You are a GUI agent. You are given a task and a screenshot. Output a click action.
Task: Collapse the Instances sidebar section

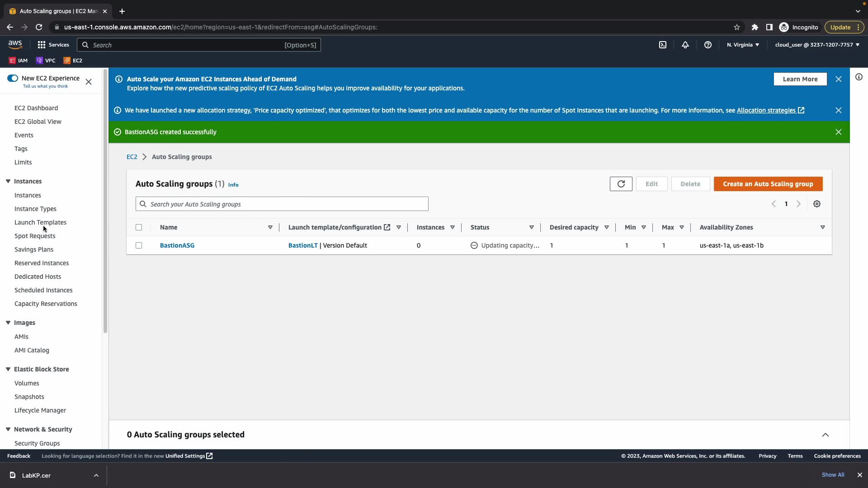(x=8, y=181)
